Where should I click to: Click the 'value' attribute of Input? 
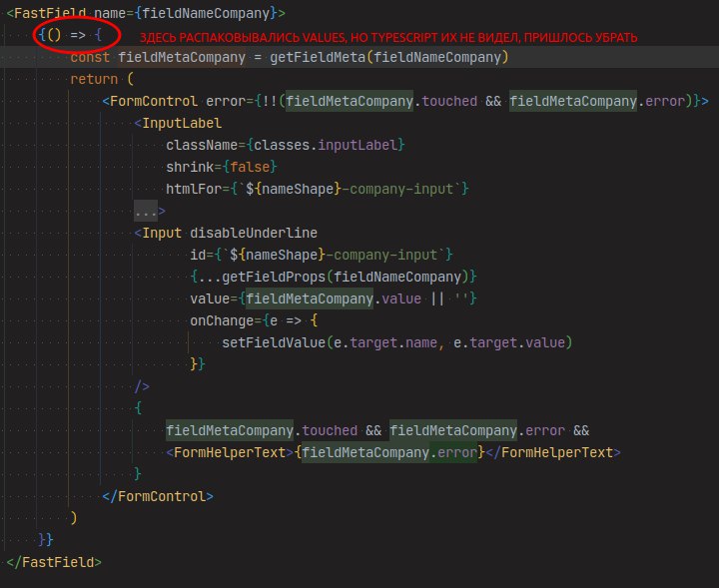coord(210,298)
